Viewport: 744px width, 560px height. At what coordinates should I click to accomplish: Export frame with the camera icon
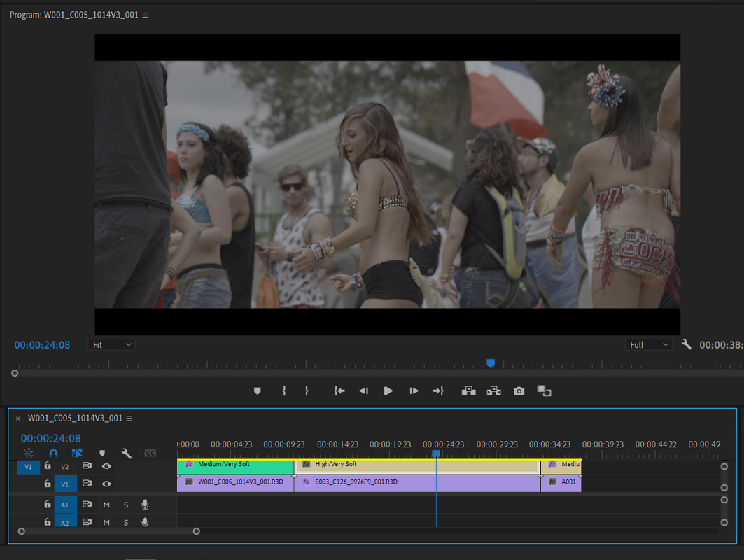point(519,391)
